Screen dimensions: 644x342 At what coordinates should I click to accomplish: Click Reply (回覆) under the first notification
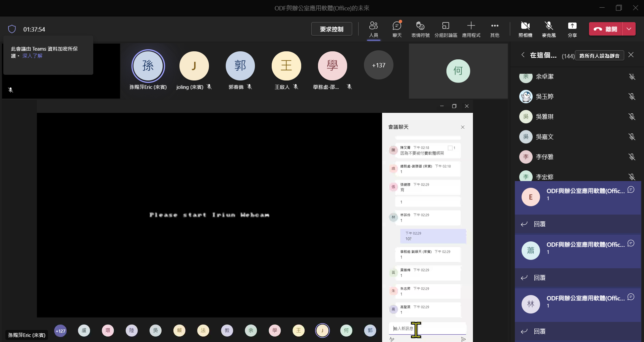coord(539,224)
